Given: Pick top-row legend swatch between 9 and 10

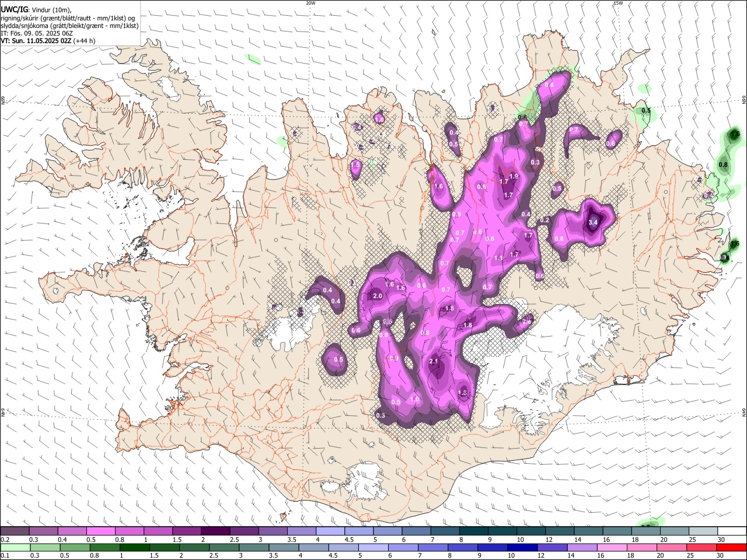Looking at the screenshot, I should [x=502, y=531].
